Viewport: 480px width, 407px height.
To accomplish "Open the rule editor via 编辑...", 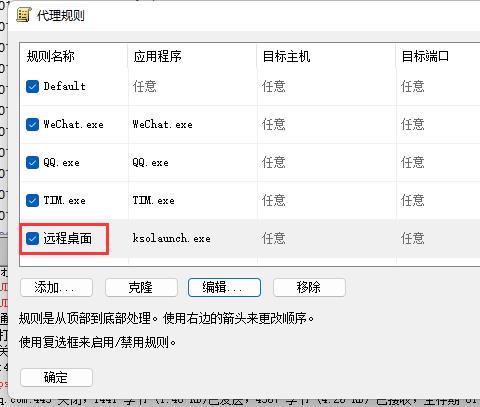I will pyautogui.click(x=224, y=287).
